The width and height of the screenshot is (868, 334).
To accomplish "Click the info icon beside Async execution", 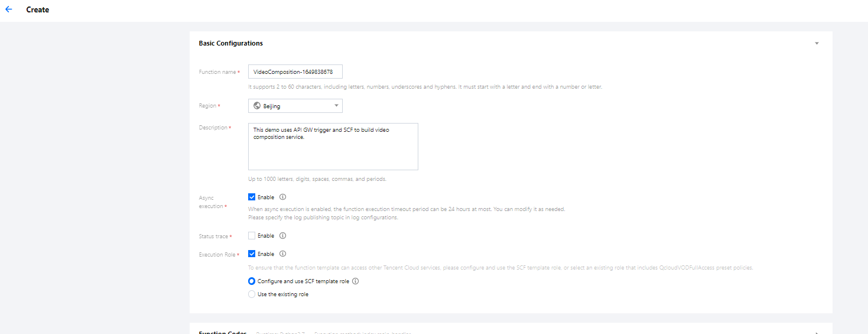I will (282, 197).
